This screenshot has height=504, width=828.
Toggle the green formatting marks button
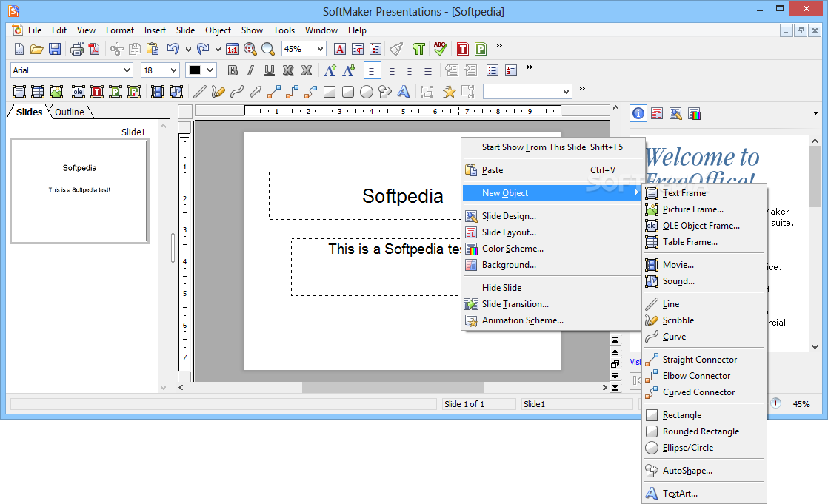418,49
